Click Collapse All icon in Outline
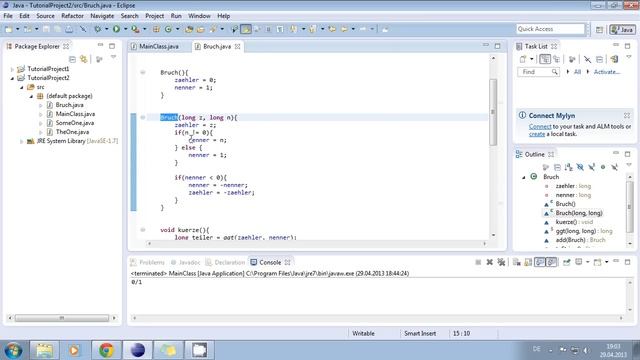 point(557,167)
